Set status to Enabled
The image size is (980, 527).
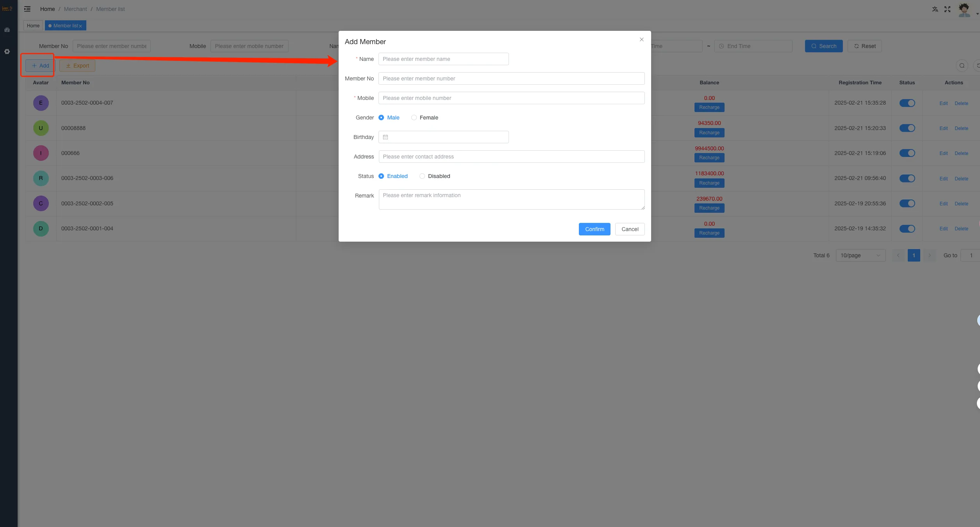click(x=393, y=176)
